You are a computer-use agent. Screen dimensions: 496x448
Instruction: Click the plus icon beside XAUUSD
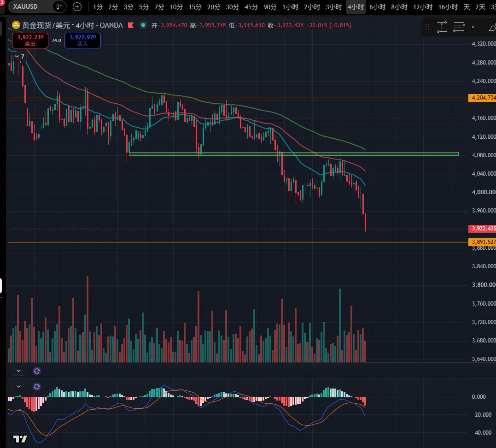click(77, 6)
